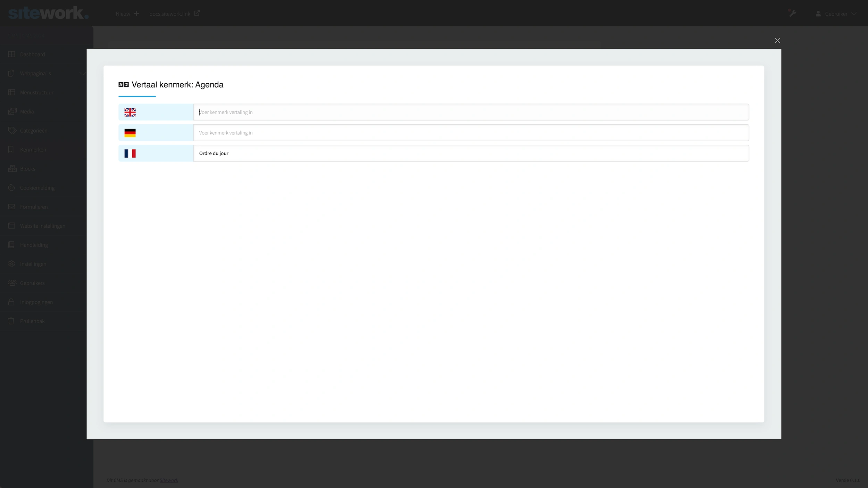868x488 pixels.
Task: Follow the Sitework footer link
Action: [x=169, y=480]
